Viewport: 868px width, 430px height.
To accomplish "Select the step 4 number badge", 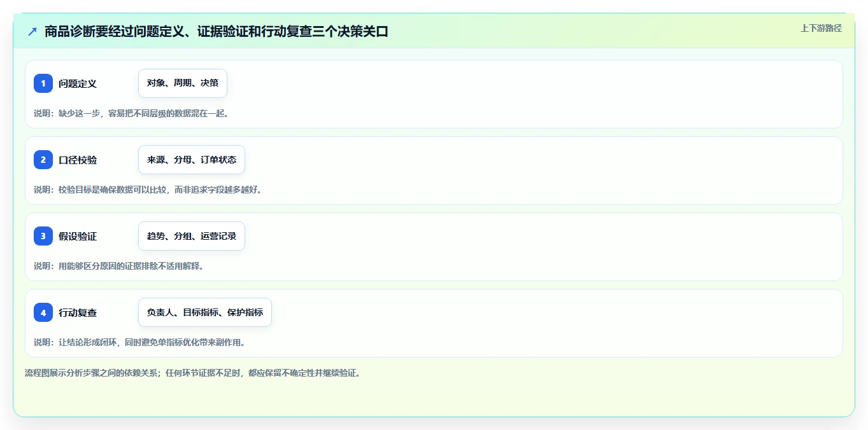I will click(43, 312).
